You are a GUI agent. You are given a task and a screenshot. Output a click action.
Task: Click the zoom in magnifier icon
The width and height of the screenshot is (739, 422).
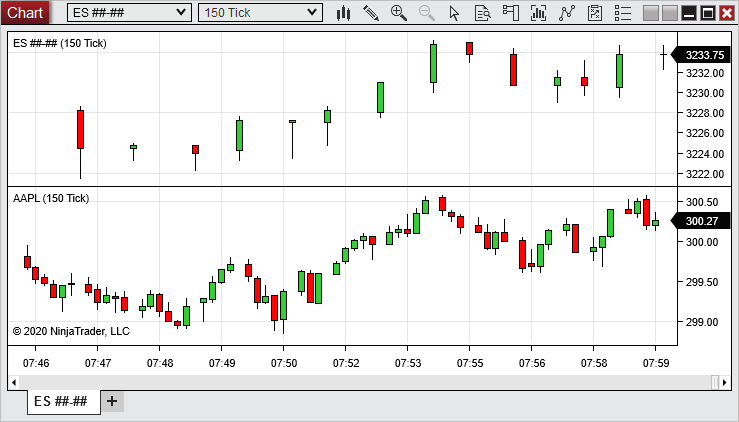click(x=399, y=13)
